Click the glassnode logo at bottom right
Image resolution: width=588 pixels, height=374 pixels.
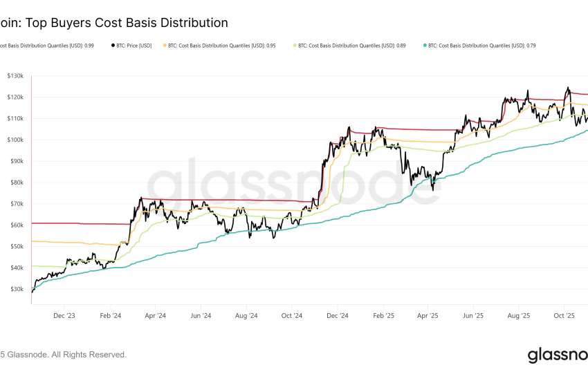coord(558,355)
